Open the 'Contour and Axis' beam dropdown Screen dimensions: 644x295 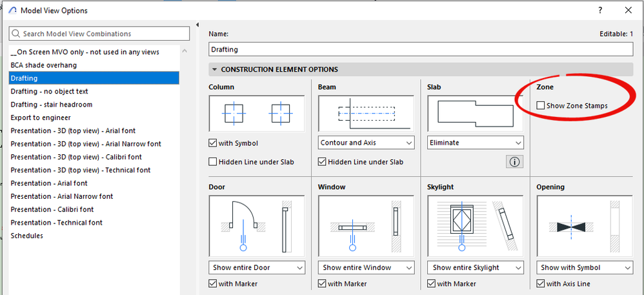(x=366, y=143)
